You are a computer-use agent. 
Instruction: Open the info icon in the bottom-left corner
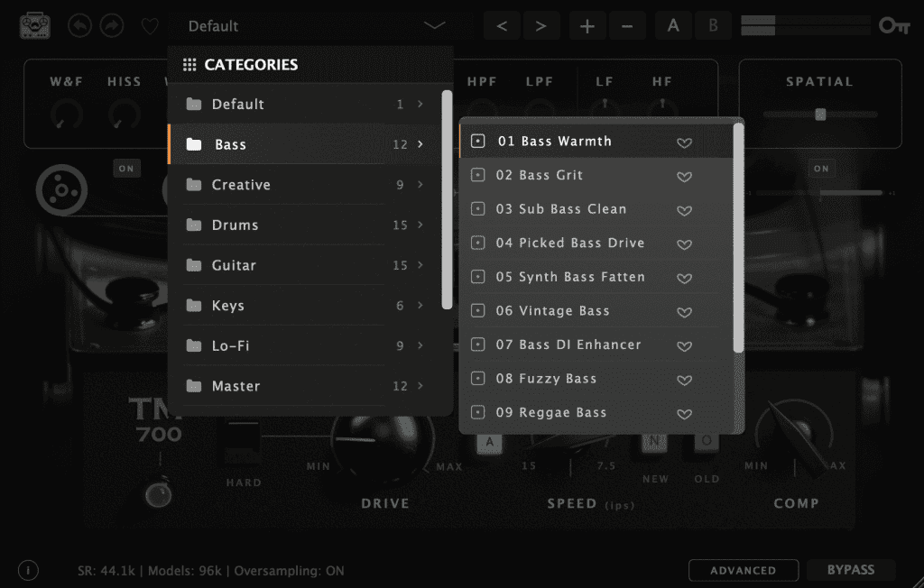pos(28,570)
